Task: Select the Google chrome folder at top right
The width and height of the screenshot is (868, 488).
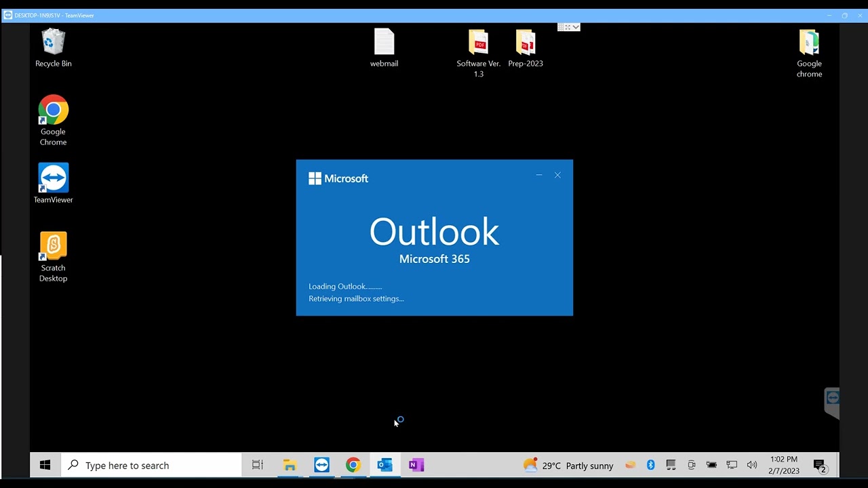Action: click(x=809, y=53)
